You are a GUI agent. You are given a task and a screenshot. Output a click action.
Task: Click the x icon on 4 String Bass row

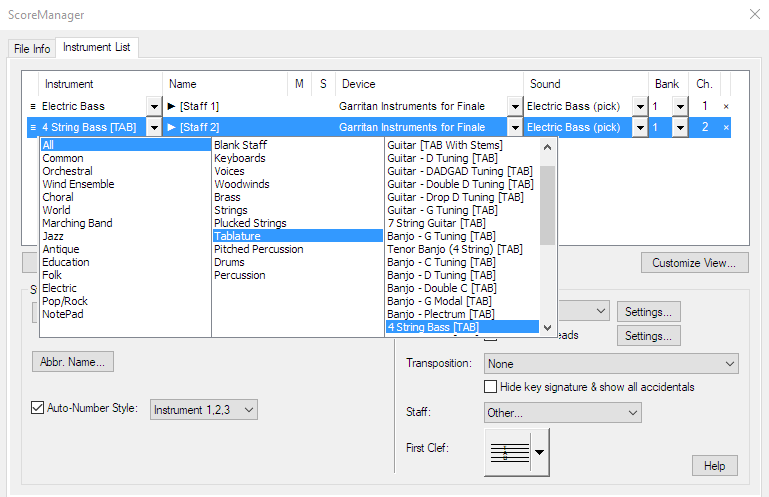coord(726,128)
